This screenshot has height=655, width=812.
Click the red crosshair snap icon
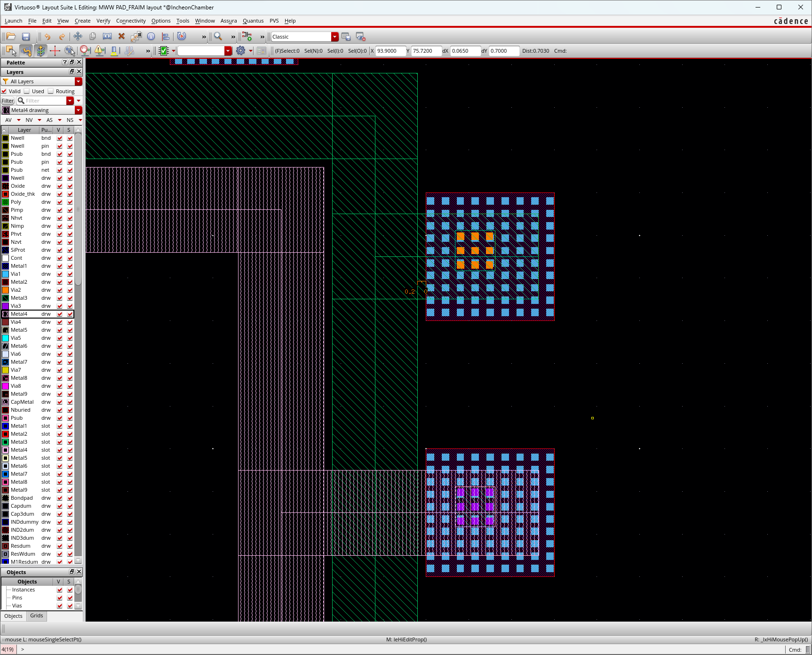(x=55, y=51)
